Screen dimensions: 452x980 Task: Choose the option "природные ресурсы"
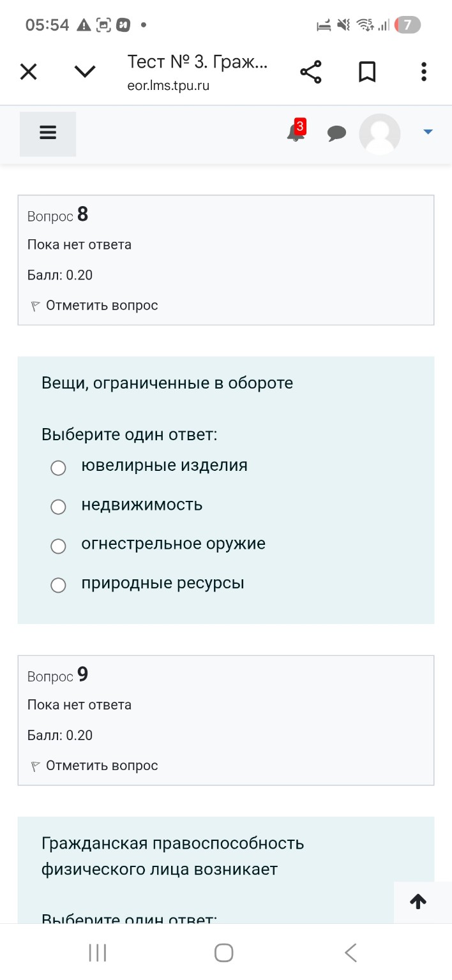pos(58,584)
